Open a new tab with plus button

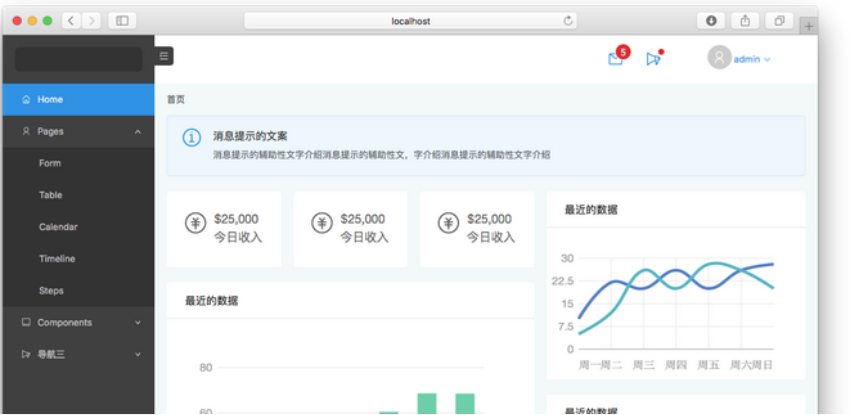[x=808, y=26]
